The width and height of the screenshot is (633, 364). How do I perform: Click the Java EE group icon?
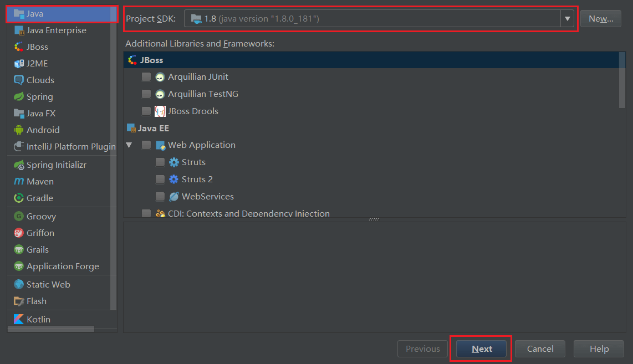(x=131, y=129)
